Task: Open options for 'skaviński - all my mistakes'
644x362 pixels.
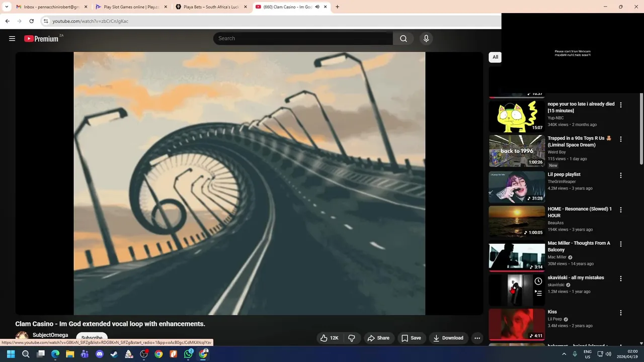Action: [620, 279]
